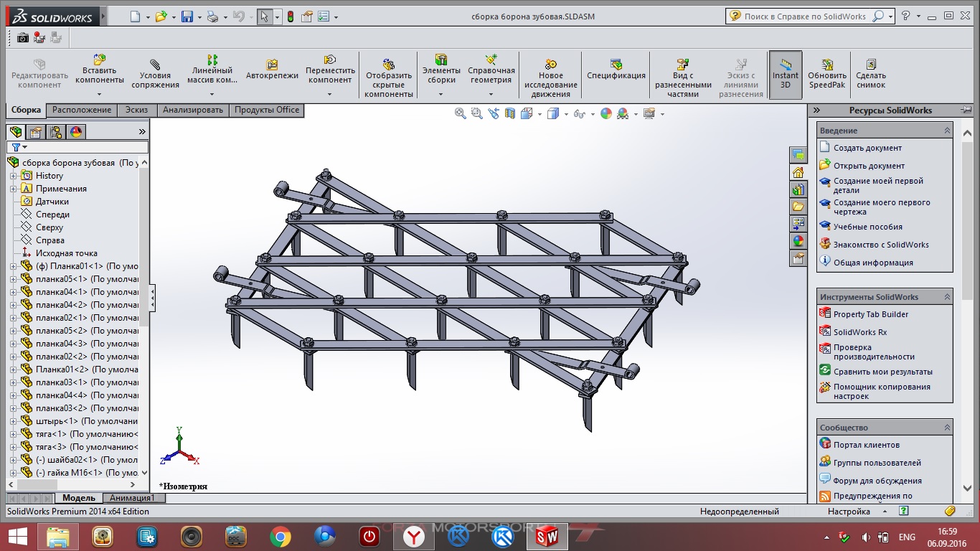Click Новое исследование движения

point(551,79)
